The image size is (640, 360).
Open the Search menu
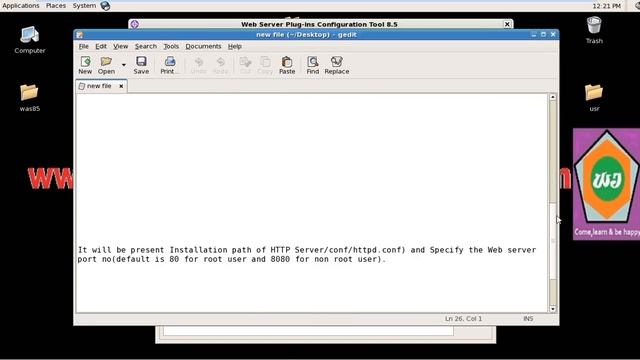pos(146,47)
